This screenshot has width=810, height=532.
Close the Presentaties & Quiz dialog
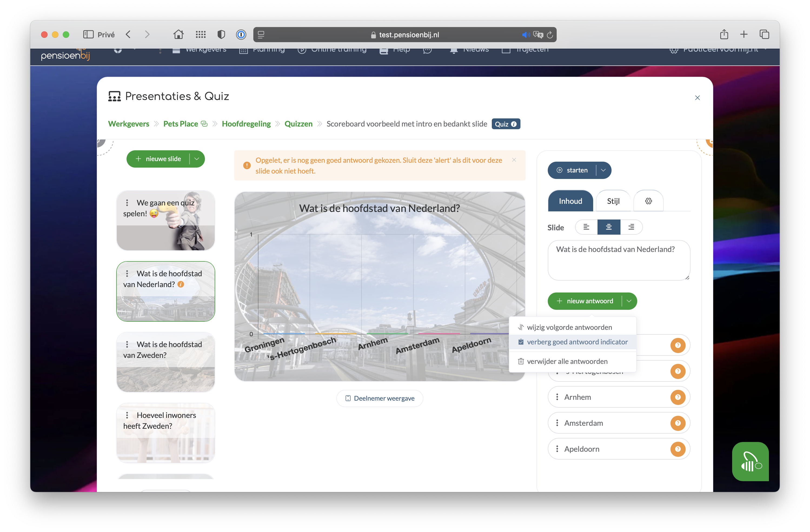[697, 98]
